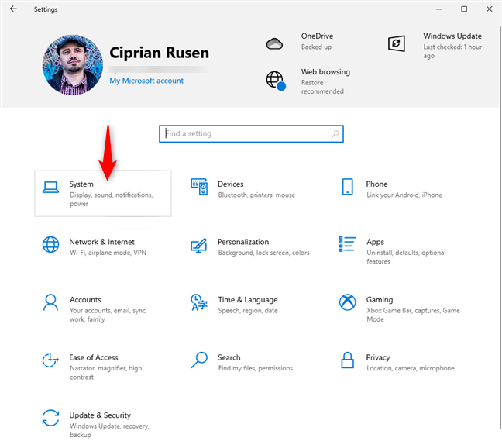Screen dimensions: 502x448
Task: Go back using the back arrow
Action: click(13, 9)
